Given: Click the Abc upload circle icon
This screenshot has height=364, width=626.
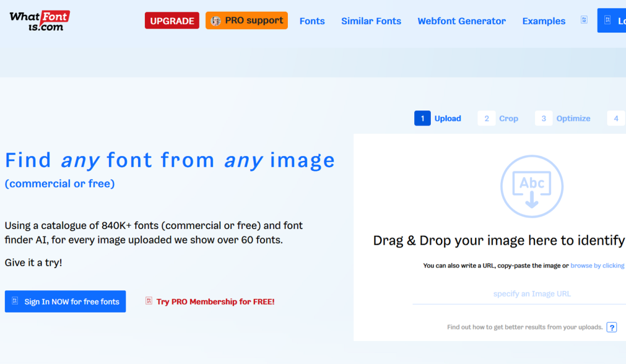Looking at the screenshot, I should (532, 186).
